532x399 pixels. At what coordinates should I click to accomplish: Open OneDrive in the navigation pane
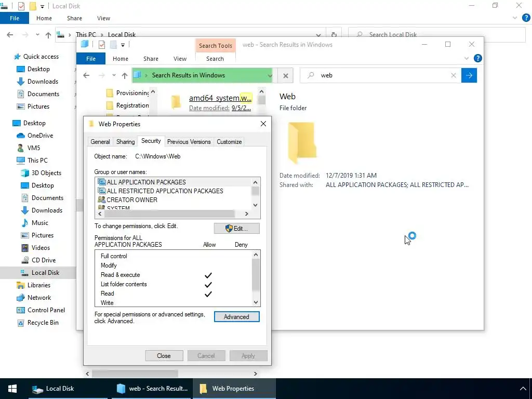point(35,136)
